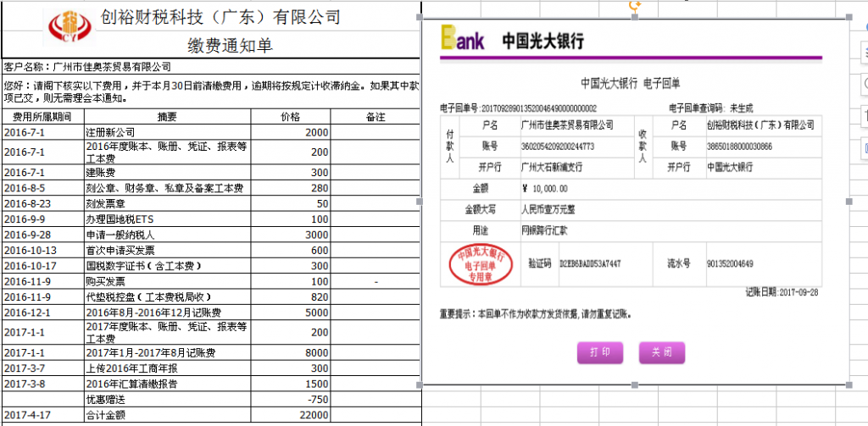Click the date cell 2017-3-7
Screen dimensions: 868x426
(x=42, y=368)
